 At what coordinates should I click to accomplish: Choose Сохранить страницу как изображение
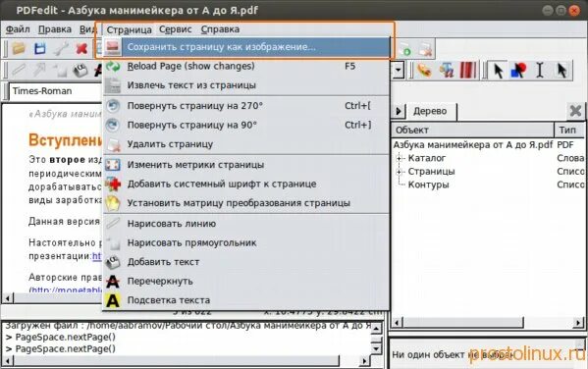click(246, 47)
